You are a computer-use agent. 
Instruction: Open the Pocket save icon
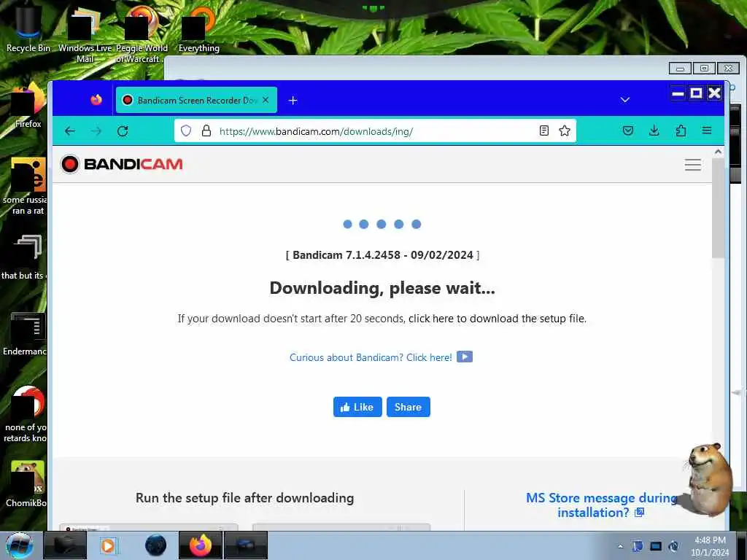[628, 131]
